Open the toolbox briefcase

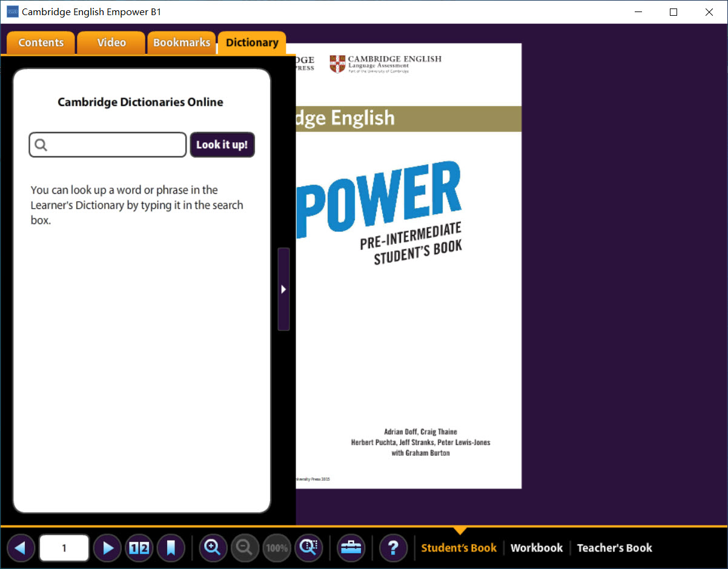[351, 548]
